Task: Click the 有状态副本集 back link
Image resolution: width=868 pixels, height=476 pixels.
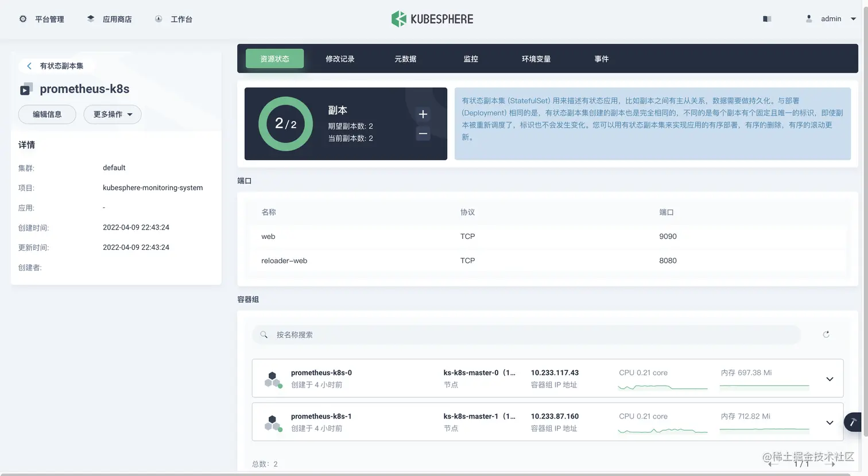Action: (61, 66)
